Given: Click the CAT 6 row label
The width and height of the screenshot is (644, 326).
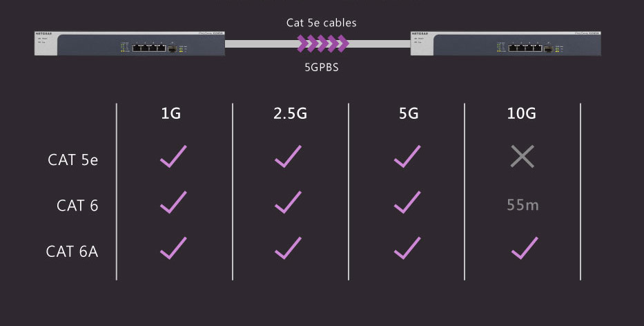Looking at the screenshot, I should pos(77,206).
